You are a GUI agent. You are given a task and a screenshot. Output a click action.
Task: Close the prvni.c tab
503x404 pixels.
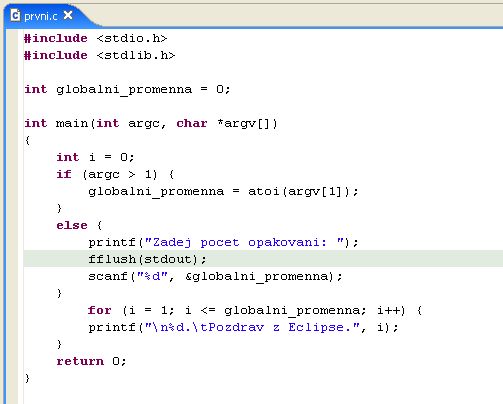pyautogui.click(x=68, y=15)
